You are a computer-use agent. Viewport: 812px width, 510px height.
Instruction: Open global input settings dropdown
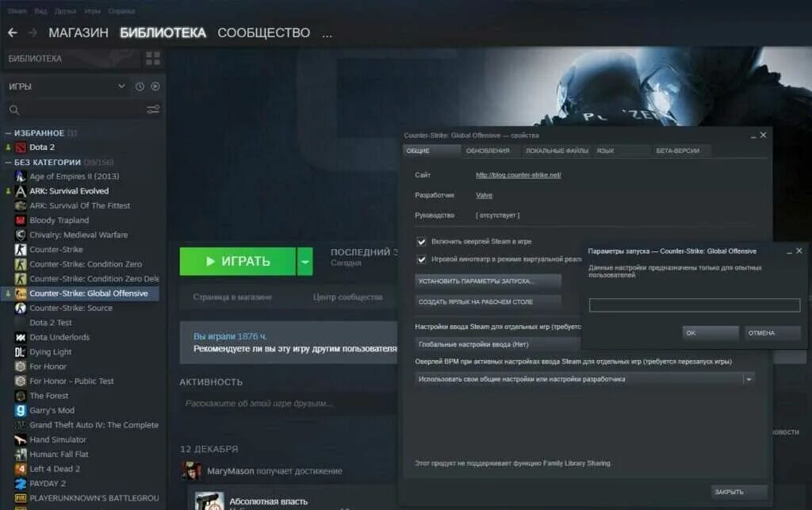[497, 344]
